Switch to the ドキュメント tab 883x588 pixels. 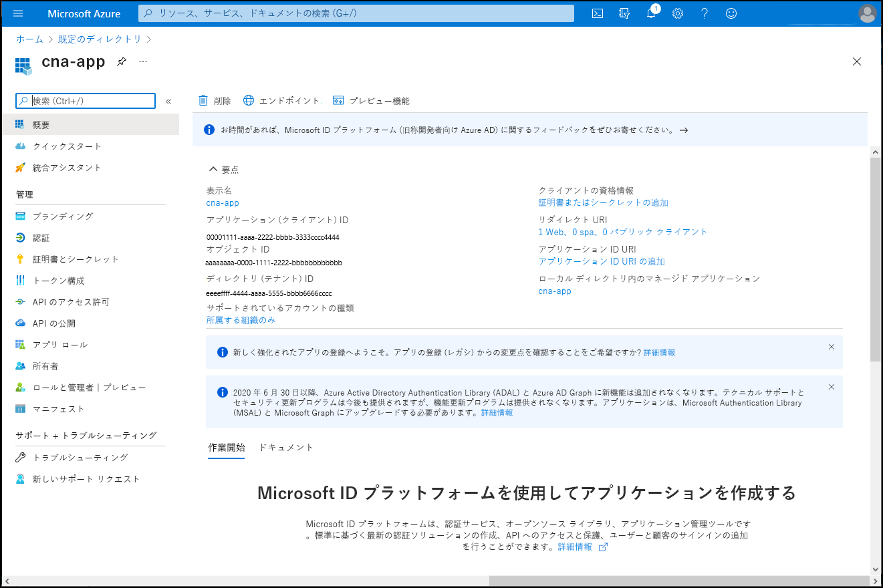pos(286,448)
